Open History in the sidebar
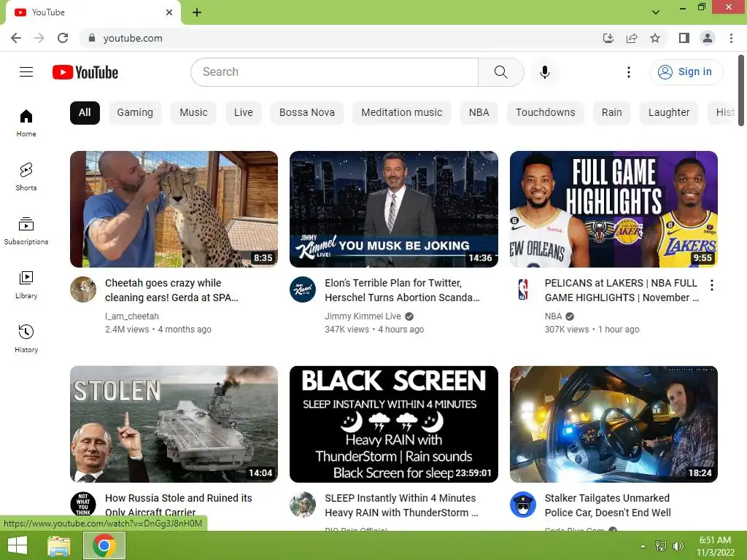Image resolution: width=747 pixels, height=560 pixels. [x=26, y=338]
